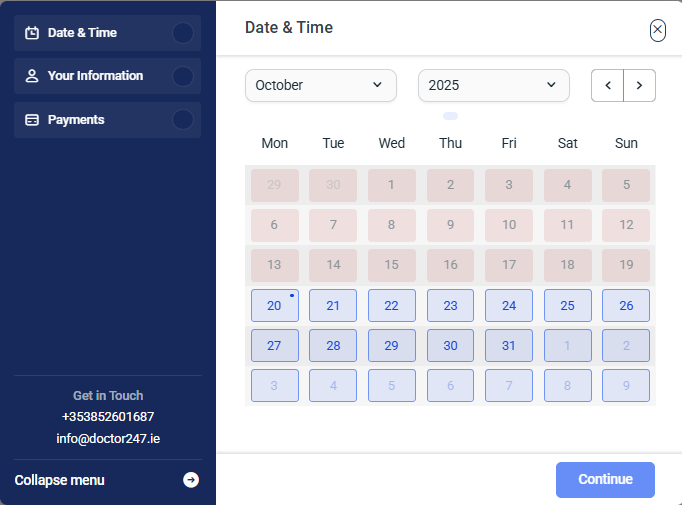
Task: Select October 31 on the calendar
Action: (x=509, y=345)
